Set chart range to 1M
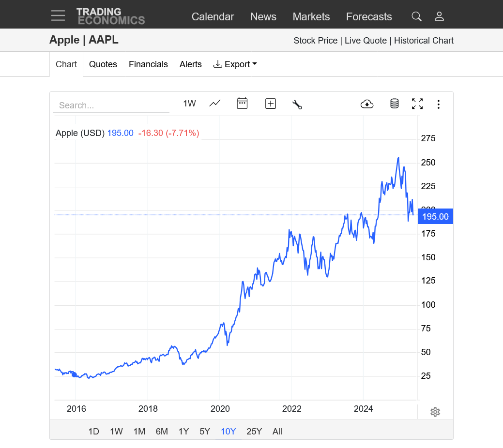 pos(139,432)
